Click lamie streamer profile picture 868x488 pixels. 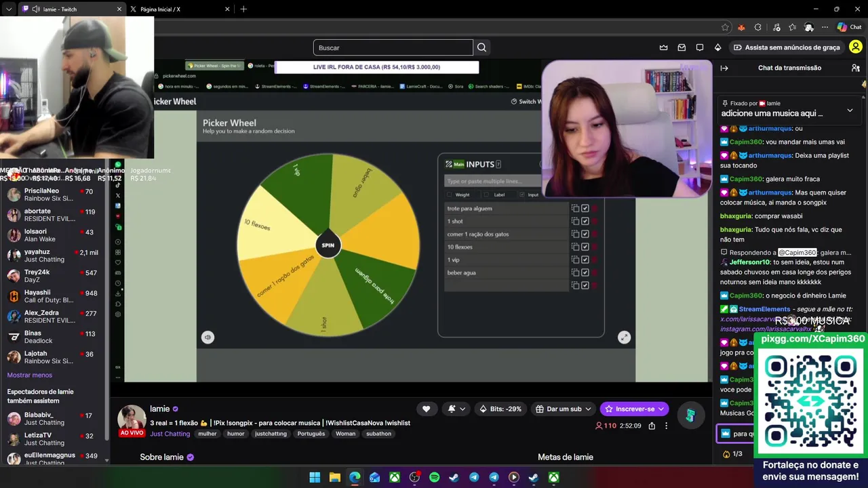132,420
